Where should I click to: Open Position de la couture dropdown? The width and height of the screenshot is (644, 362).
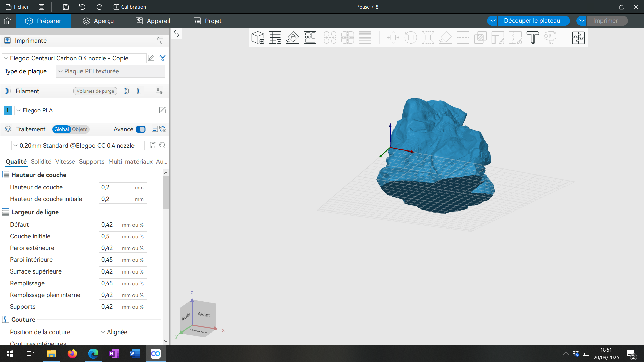point(123,332)
